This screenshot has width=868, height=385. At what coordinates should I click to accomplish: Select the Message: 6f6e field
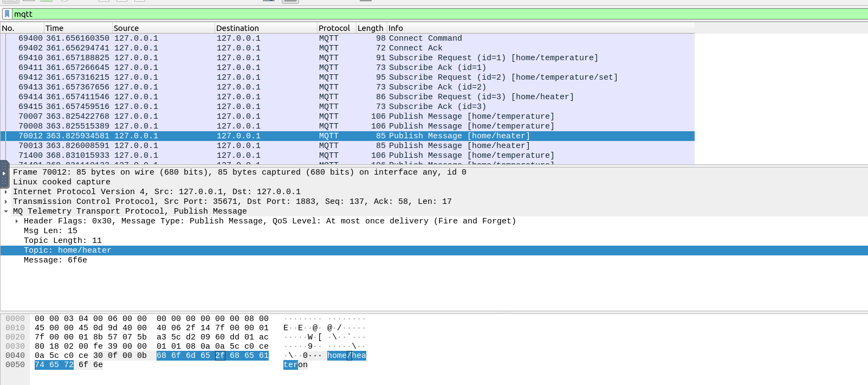pos(55,260)
